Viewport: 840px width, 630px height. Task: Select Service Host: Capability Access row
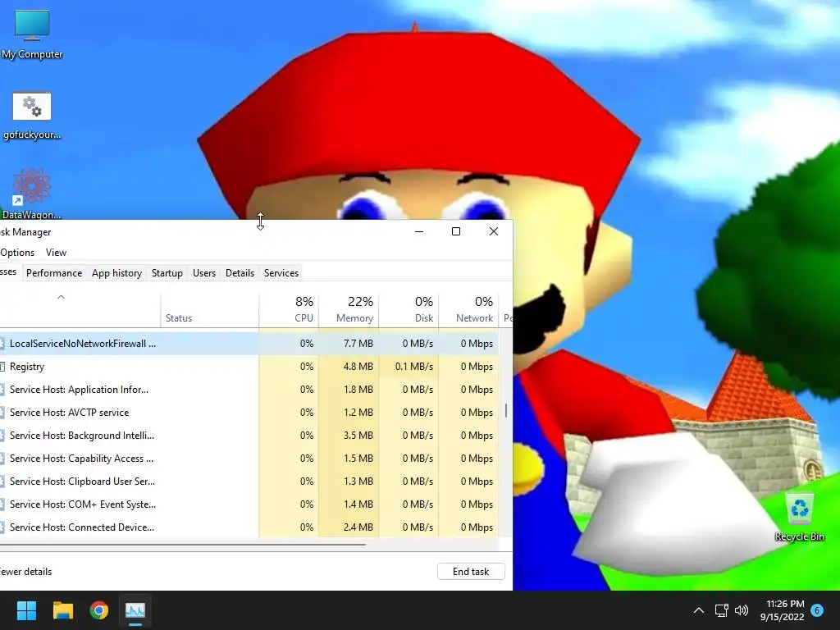[249, 459]
